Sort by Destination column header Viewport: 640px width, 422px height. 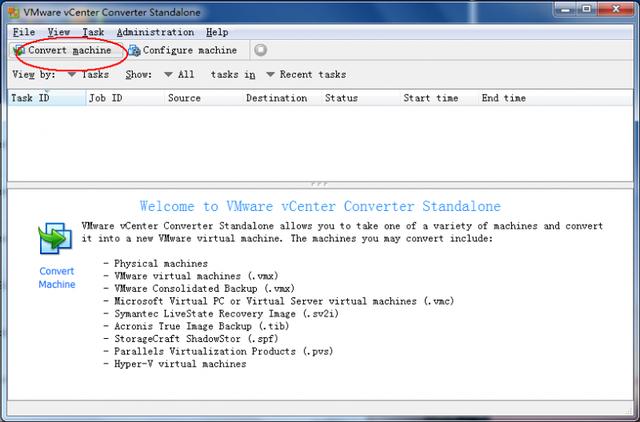[282, 98]
